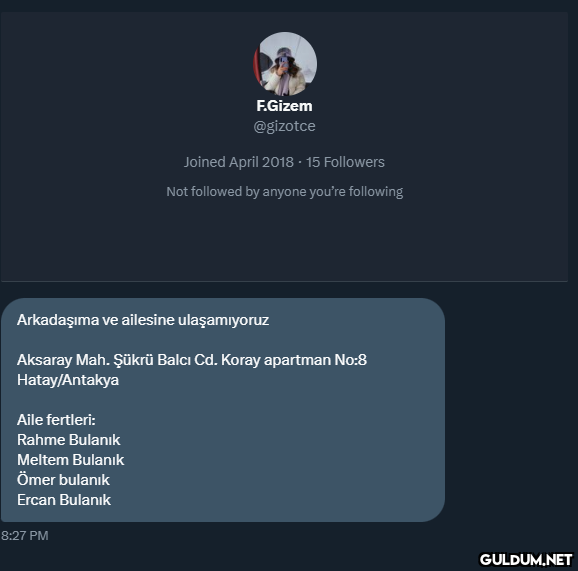Click the name Ömer bulanık
The image size is (578, 571).
(63, 480)
